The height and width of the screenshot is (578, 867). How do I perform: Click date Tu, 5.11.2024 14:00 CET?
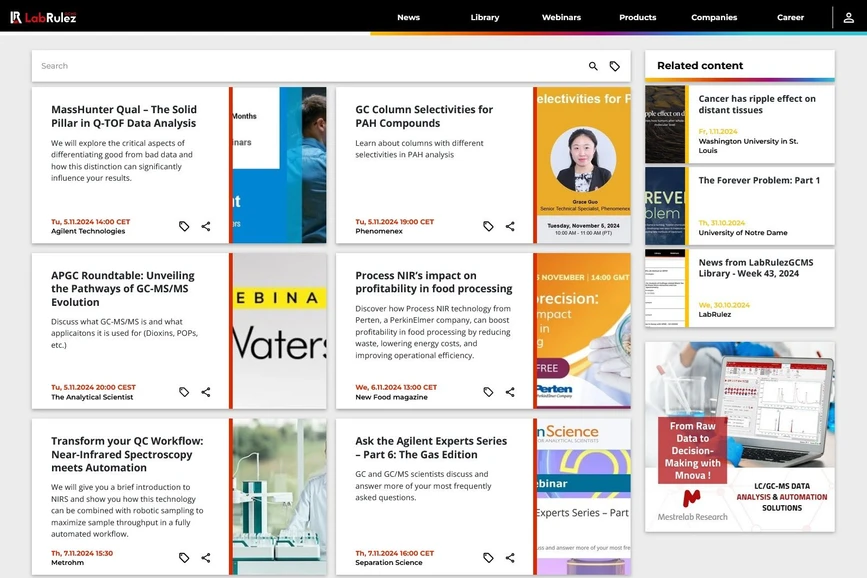91,222
